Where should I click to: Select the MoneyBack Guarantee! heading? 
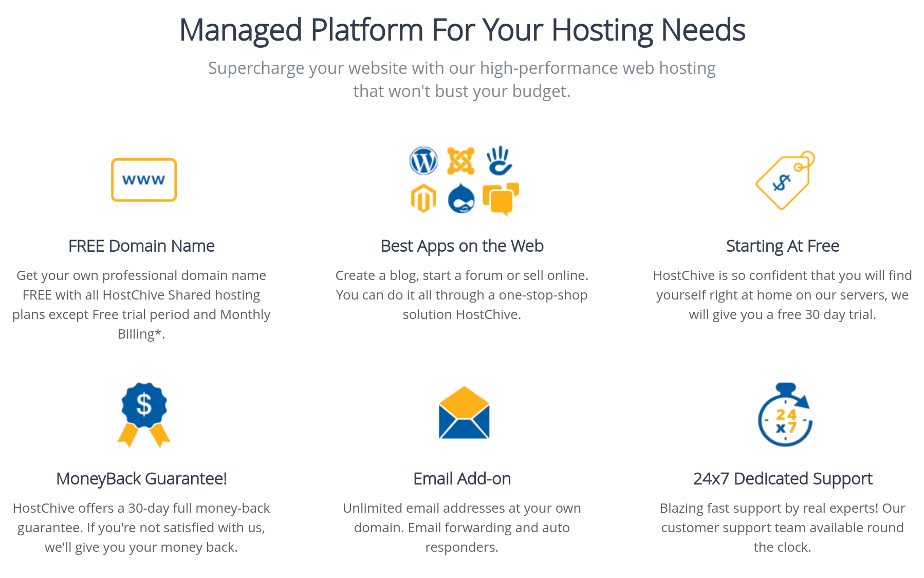pyautogui.click(x=141, y=479)
